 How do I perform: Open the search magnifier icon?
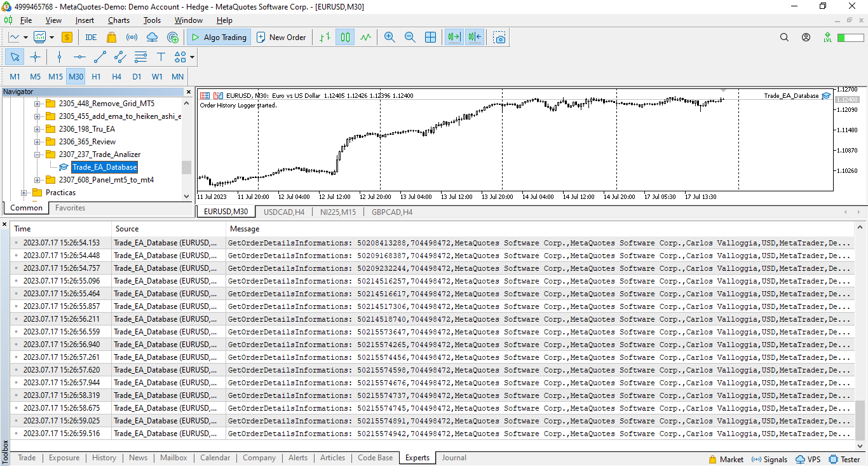[x=784, y=38]
